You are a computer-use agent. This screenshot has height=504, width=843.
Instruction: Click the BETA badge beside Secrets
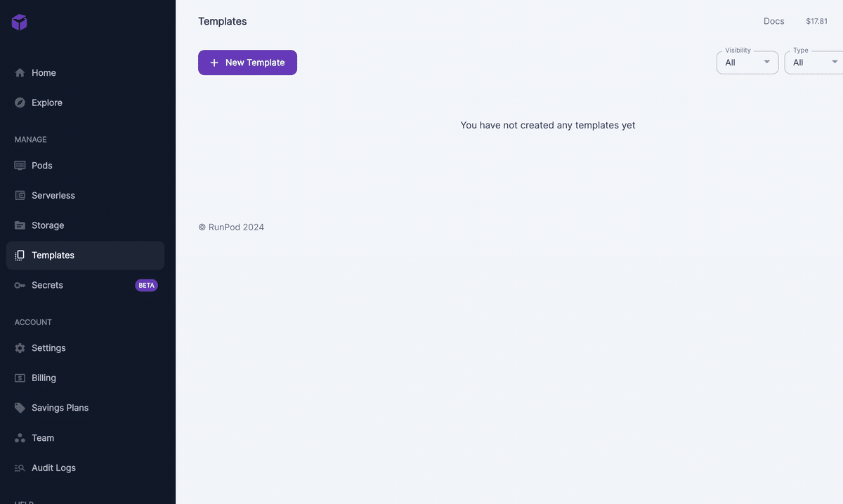(x=146, y=286)
